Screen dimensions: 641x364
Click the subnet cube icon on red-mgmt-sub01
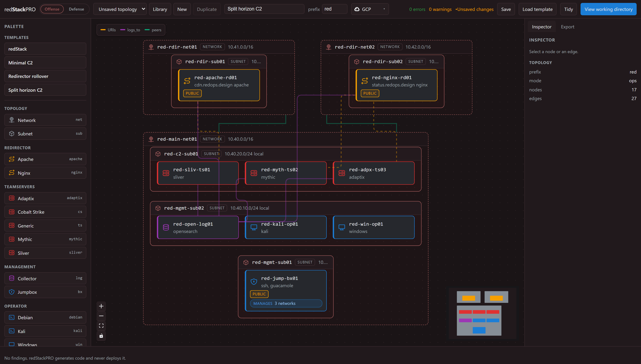(x=246, y=262)
